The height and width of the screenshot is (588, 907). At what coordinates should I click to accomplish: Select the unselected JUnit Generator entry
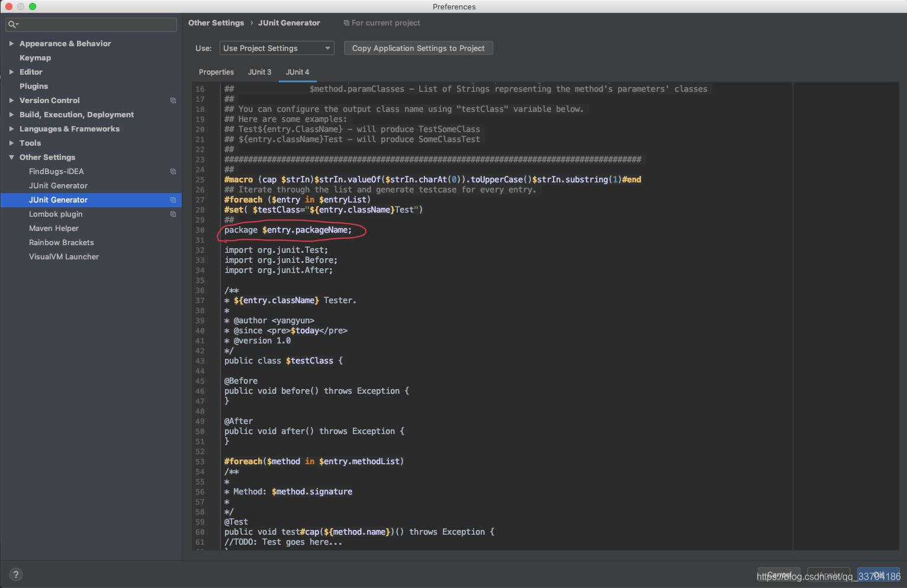tap(58, 186)
